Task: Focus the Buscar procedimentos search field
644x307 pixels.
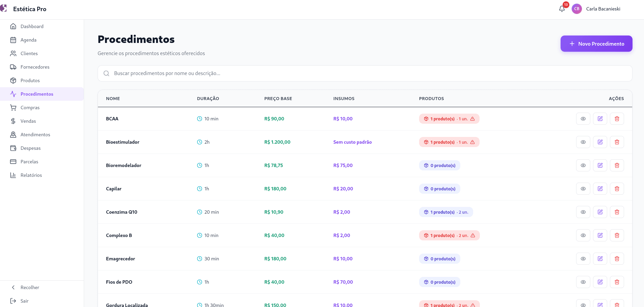Action: pos(365,73)
